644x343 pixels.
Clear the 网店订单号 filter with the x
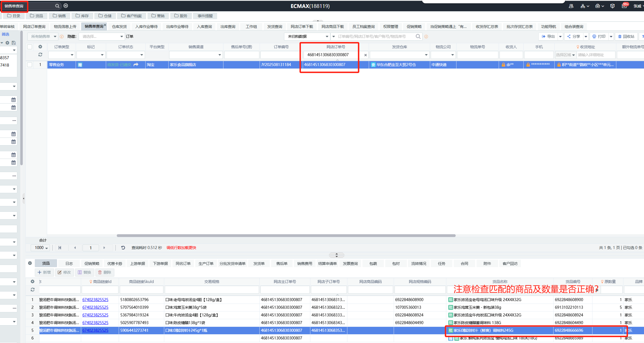point(365,55)
